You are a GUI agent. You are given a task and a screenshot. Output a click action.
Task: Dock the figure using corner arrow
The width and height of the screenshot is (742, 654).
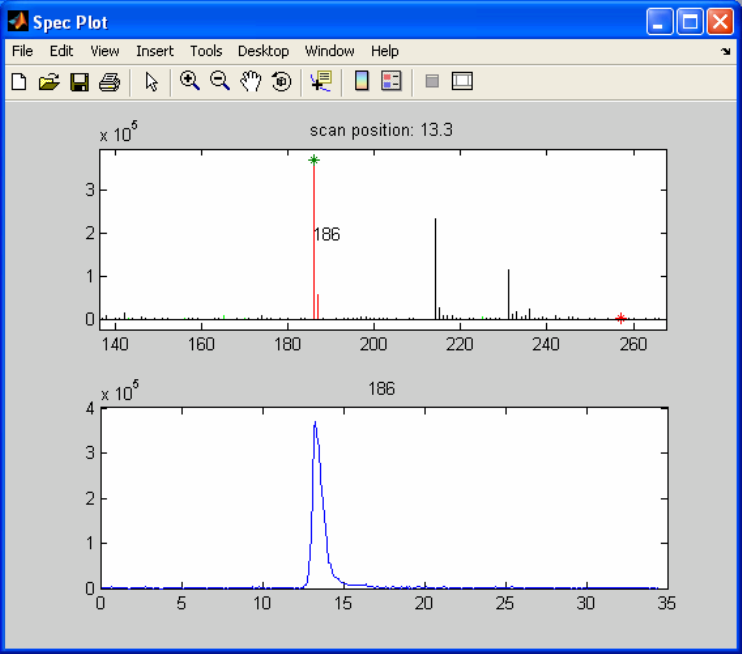click(725, 51)
